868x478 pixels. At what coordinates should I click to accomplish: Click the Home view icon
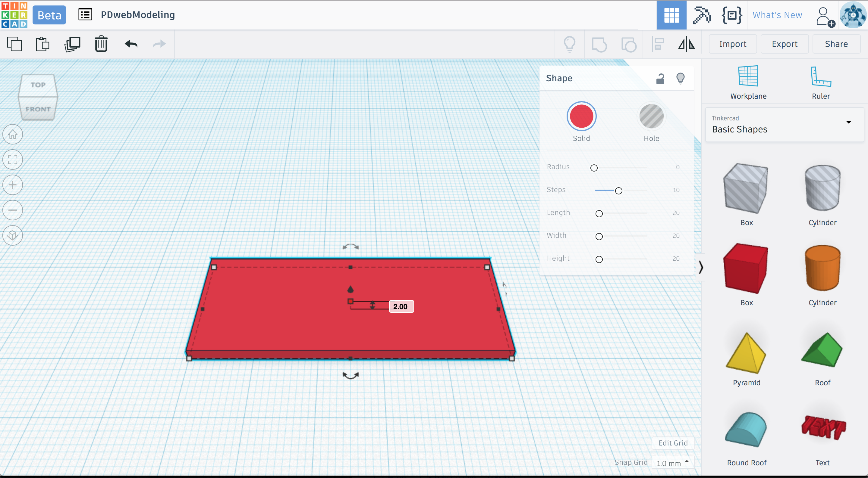point(13,134)
